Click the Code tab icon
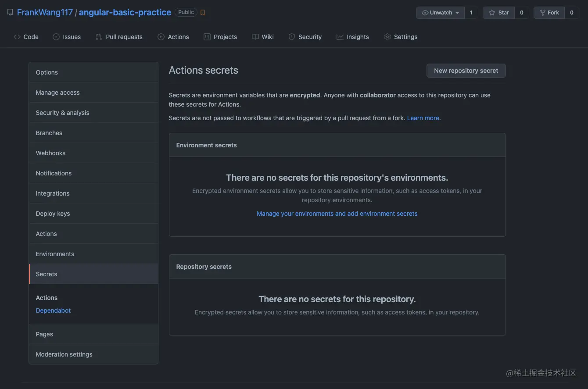Viewport: 588px width, 389px height. click(x=17, y=37)
